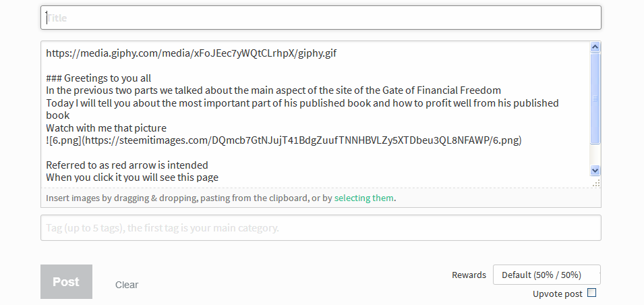Click the post editor scrollbar thumb
The height and width of the screenshot is (305, 644).
(595, 98)
